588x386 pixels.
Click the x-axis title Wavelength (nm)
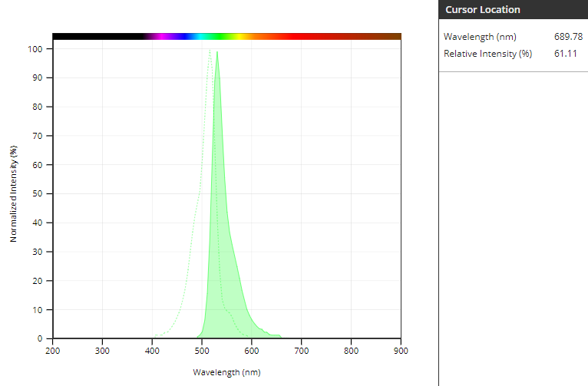coord(226,372)
